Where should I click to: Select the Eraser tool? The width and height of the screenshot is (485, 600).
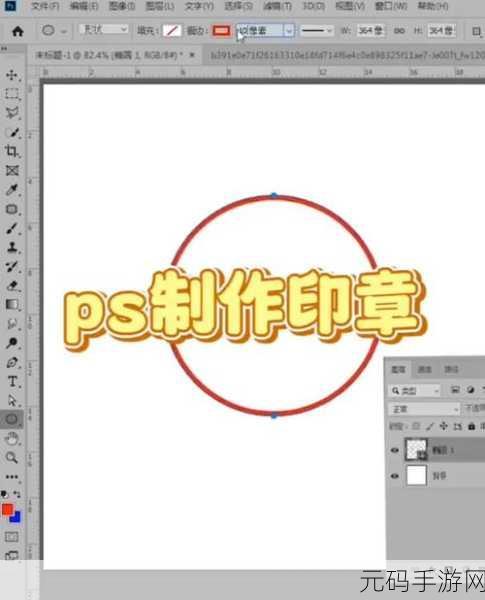(x=11, y=285)
